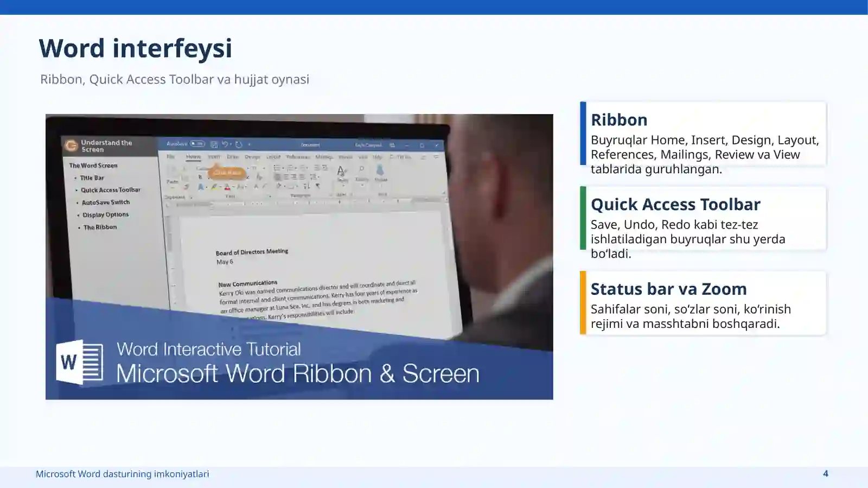The height and width of the screenshot is (488, 868).
Task: Open the Insert tab in the photographed ribbon
Action: click(214, 157)
